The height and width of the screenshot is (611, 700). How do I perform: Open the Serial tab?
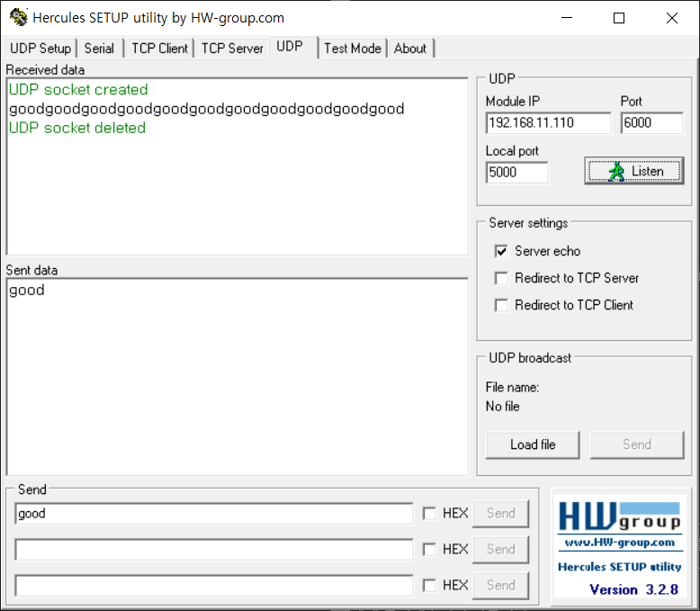click(x=99, y=49)
